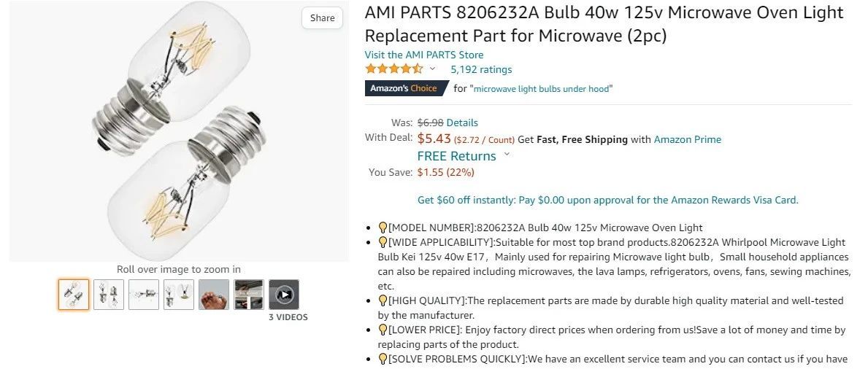This screenshot has height=369, width=868.
Task: Click the 4.5-star rating icons
Action: coord(394,69)
